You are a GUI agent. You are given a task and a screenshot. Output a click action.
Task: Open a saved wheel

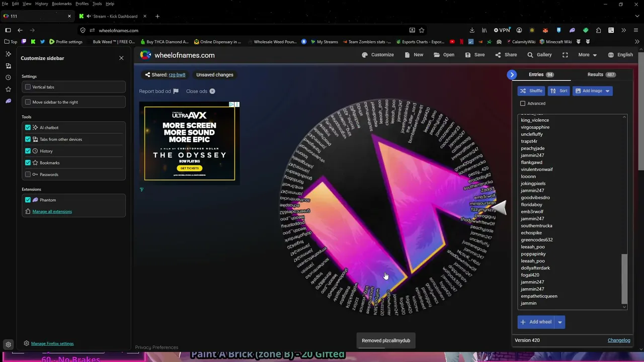pyautogui.click(x=444, y=55)
